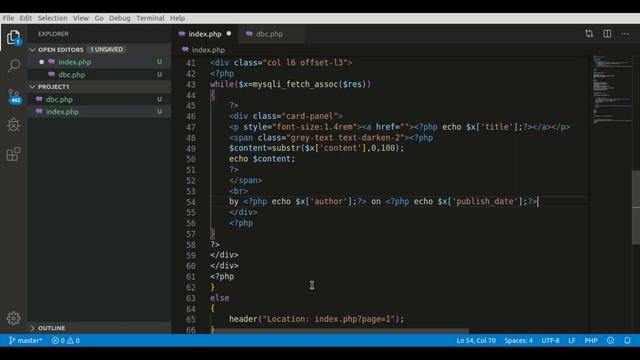Click the EXPLORER panel title

tap(53, 34)
